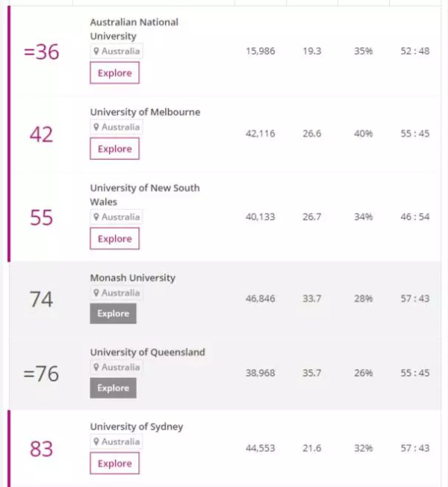Open Explore for University of Sydney

114,463
